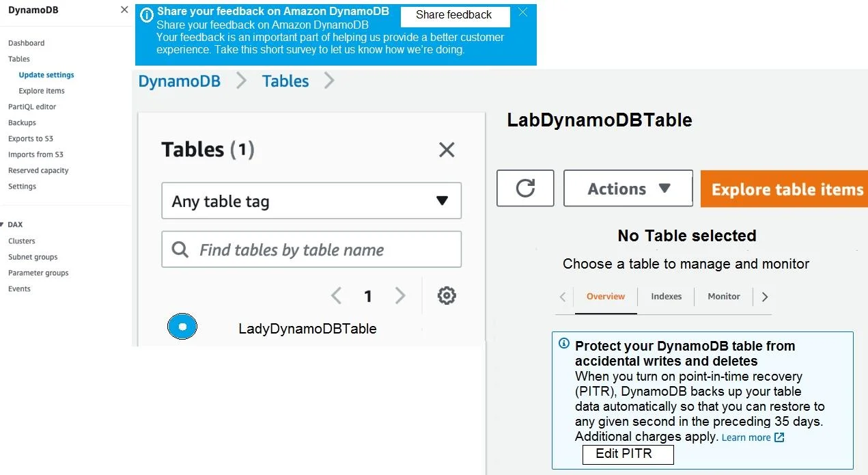Open DAX Subnet groups page
This screenshot has height=475, width=868.
[x=33, y=257]
